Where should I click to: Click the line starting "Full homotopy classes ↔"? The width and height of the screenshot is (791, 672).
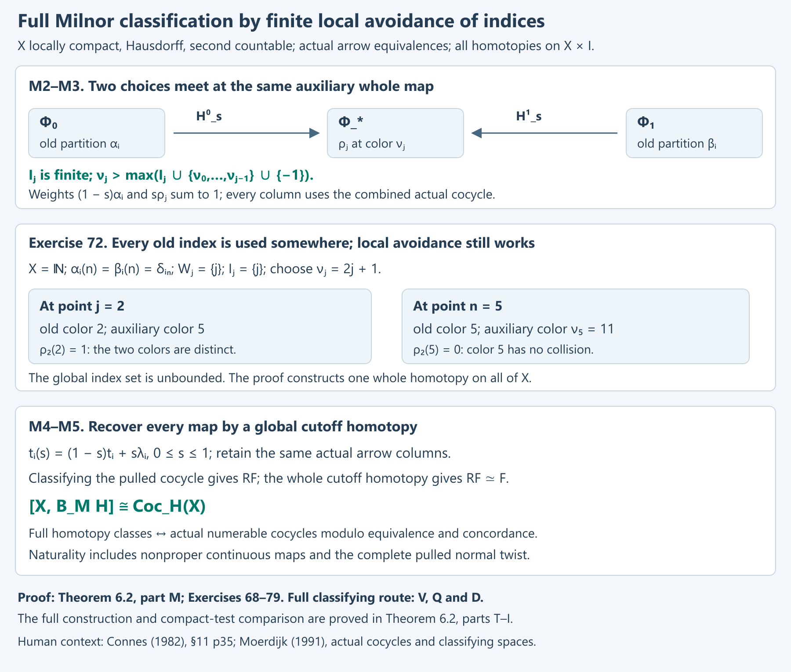tap(283, 533)
